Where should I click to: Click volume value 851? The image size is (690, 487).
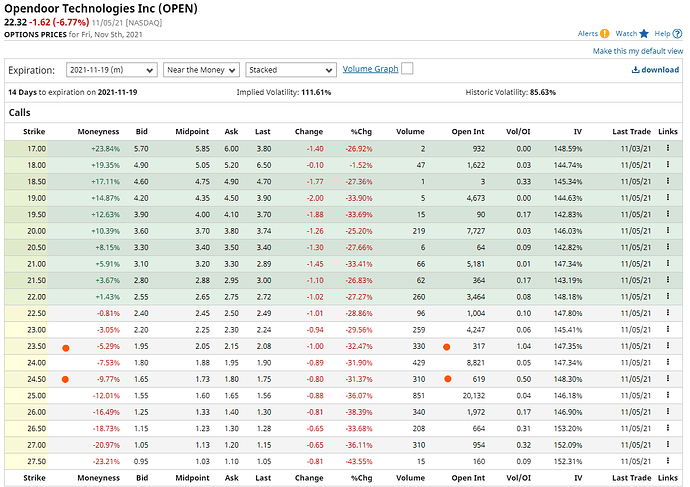[x=419, y=395]
